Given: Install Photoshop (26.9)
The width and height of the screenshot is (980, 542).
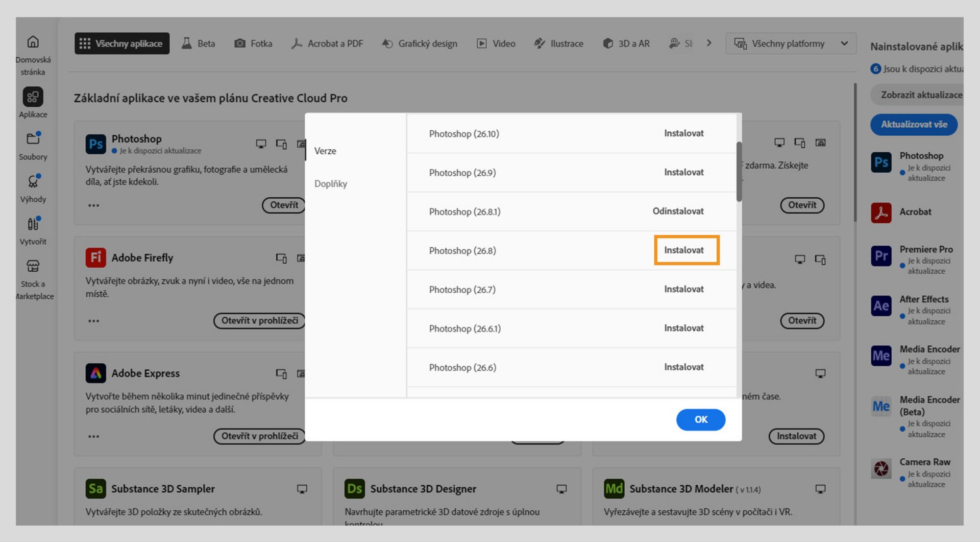Looking at the screenshot, I should 683,173.
